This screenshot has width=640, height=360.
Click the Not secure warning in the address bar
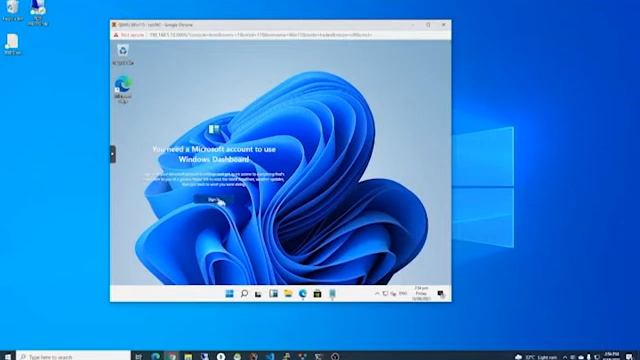(129, 35)
